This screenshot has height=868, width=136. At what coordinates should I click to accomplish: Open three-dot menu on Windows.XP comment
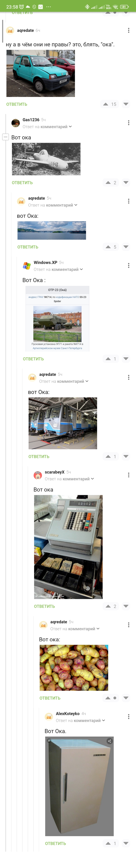(x=129, y=265)
